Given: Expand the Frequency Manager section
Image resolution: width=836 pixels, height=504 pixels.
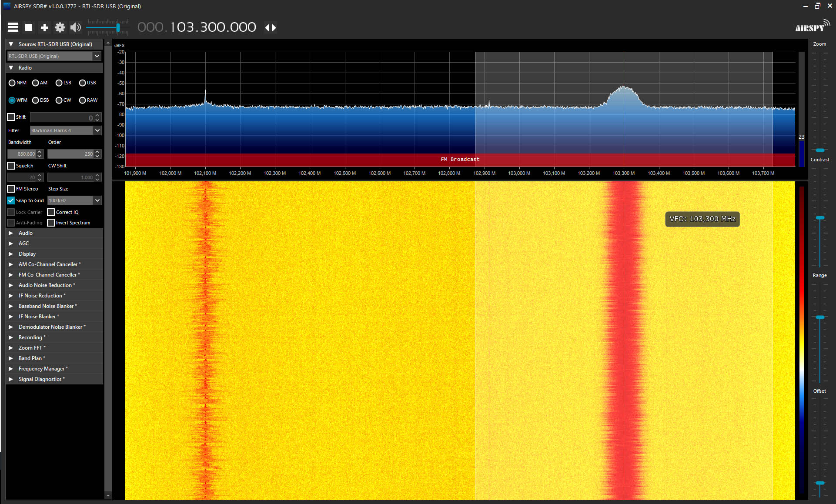Looking at the screenshot, I should coord(54,369).
